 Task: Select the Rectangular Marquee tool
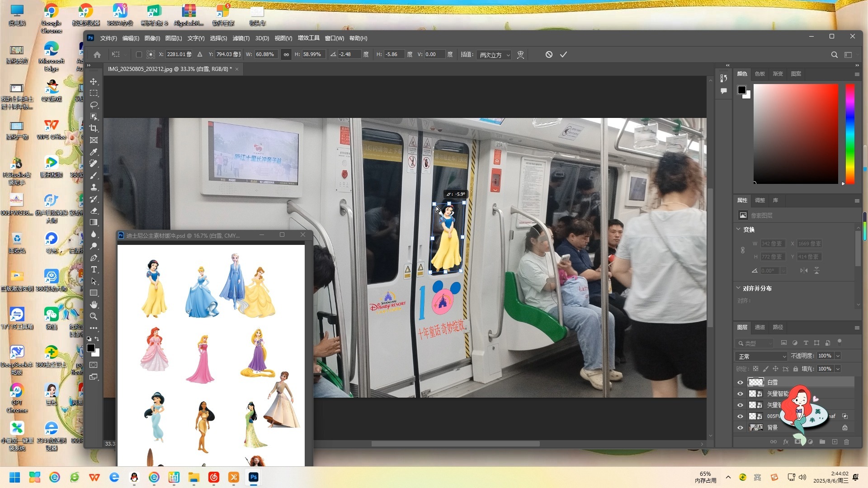click(x=94, y=93)
